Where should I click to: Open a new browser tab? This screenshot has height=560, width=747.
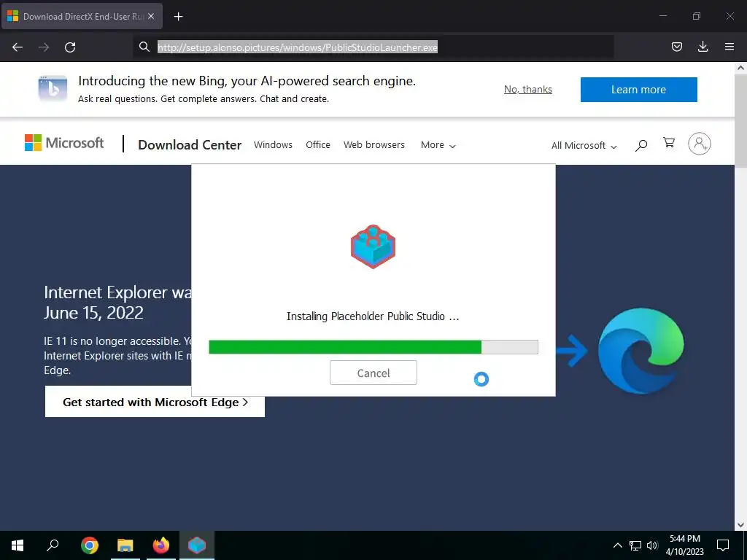pyautogui.click(x=178, y=17)
